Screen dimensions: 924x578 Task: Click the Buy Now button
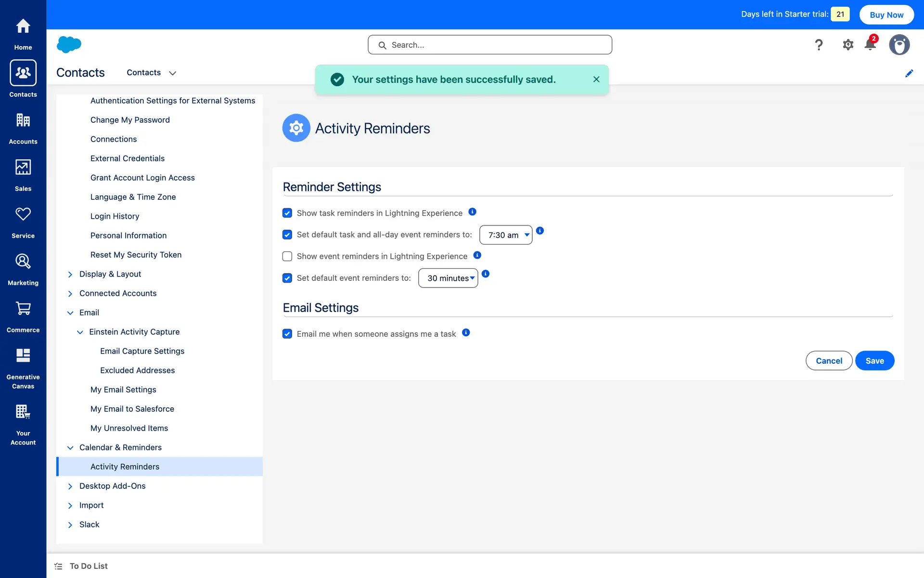pyautogui.click(x=886, y=14)
